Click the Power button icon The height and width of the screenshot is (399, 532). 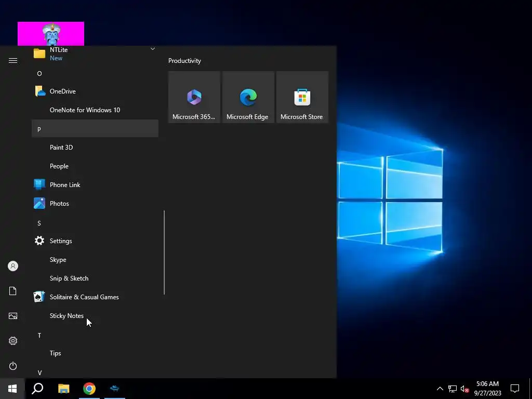[x=13, y=366]
